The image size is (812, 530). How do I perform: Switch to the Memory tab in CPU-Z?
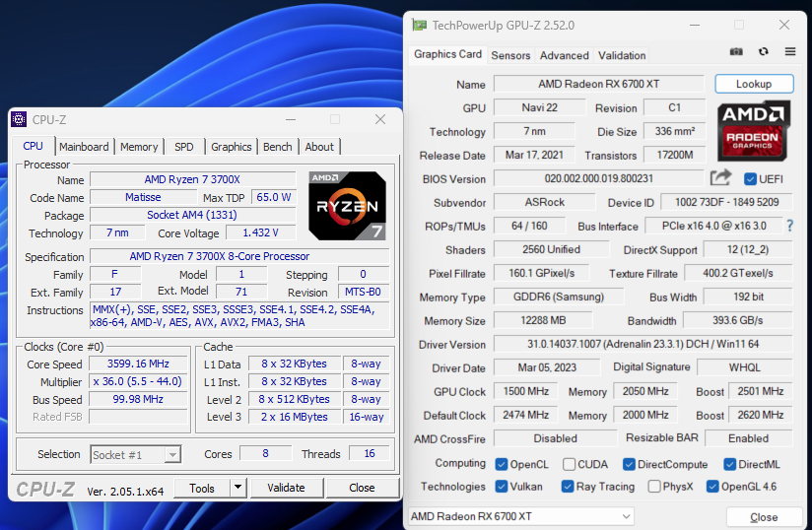tap(139, 147)
